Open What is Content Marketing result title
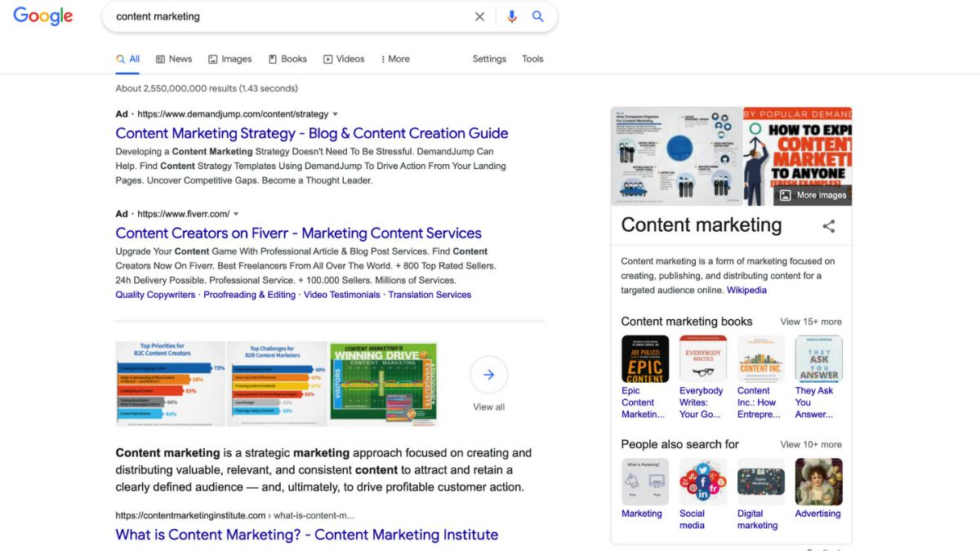The height and width of the screenshot is (551, 980). click(307, 535)
